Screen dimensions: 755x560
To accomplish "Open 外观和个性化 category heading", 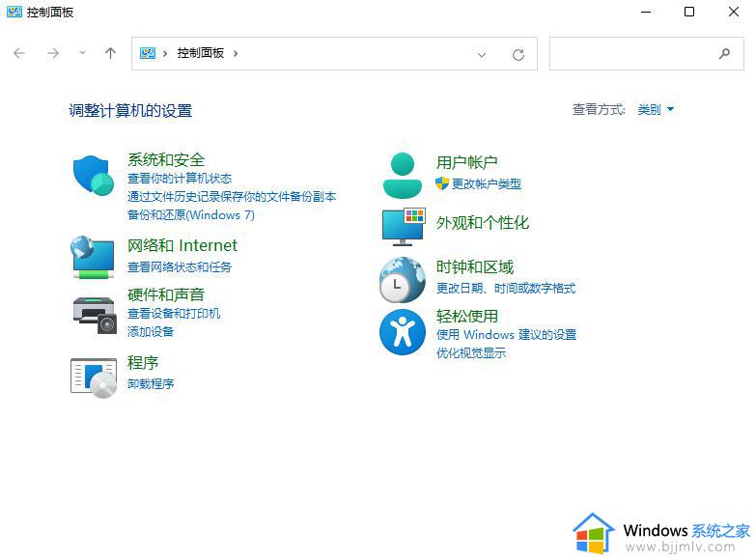I will pyautogui.click(x=483, y=223).
